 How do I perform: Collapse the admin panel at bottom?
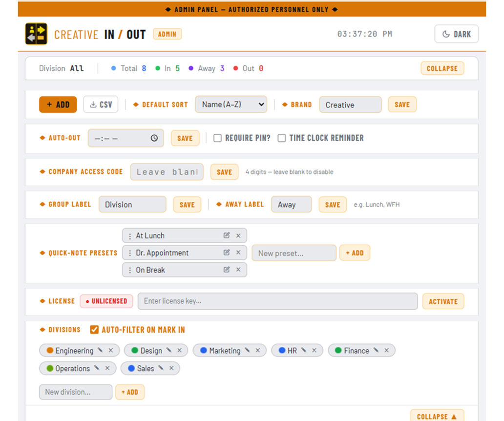coord(437,416)
